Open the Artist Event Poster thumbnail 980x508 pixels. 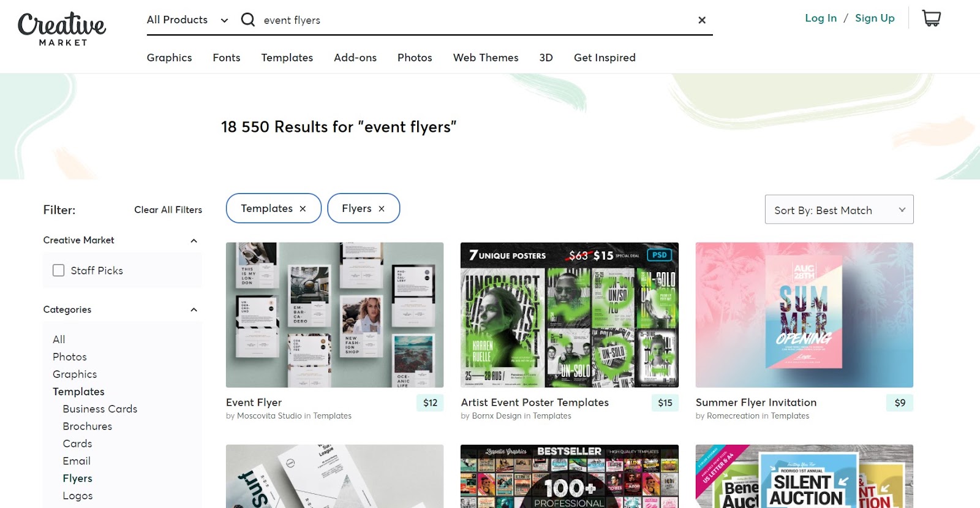570,315
